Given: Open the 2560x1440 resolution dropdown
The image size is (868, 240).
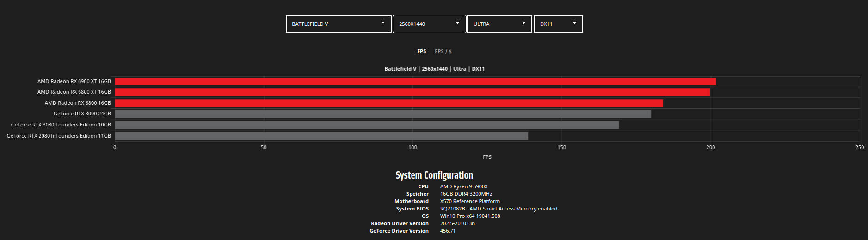Looking at the screenshot, I should [x=429, y=24].
